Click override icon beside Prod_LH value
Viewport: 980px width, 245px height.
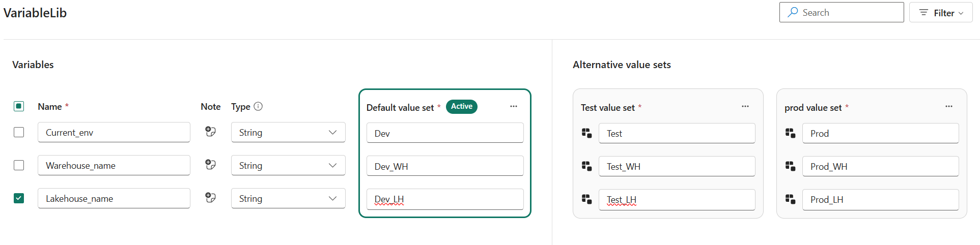[791, 199]
